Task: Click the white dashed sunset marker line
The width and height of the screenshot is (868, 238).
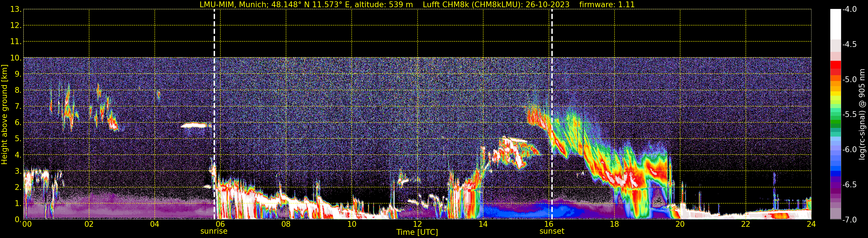Action: 552,115
